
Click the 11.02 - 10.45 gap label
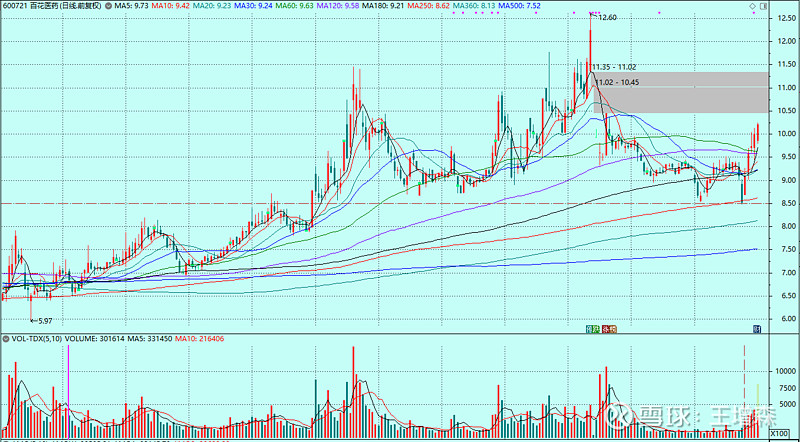point(617,82)
